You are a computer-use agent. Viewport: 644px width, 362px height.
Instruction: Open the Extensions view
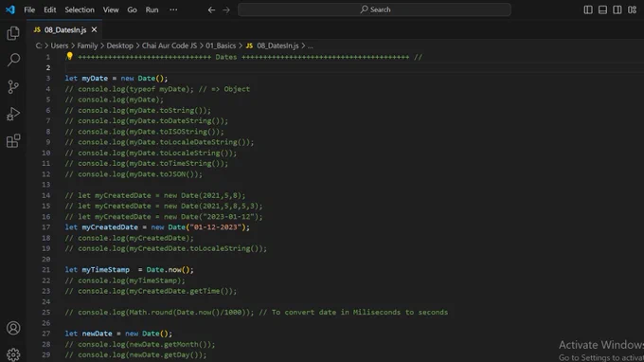tap(13, 141)
